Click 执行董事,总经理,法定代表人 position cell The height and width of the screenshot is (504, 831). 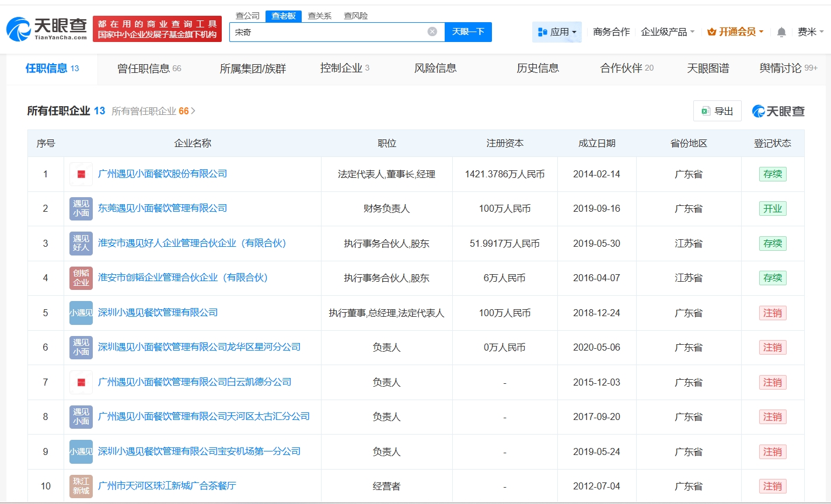[386, 313]
